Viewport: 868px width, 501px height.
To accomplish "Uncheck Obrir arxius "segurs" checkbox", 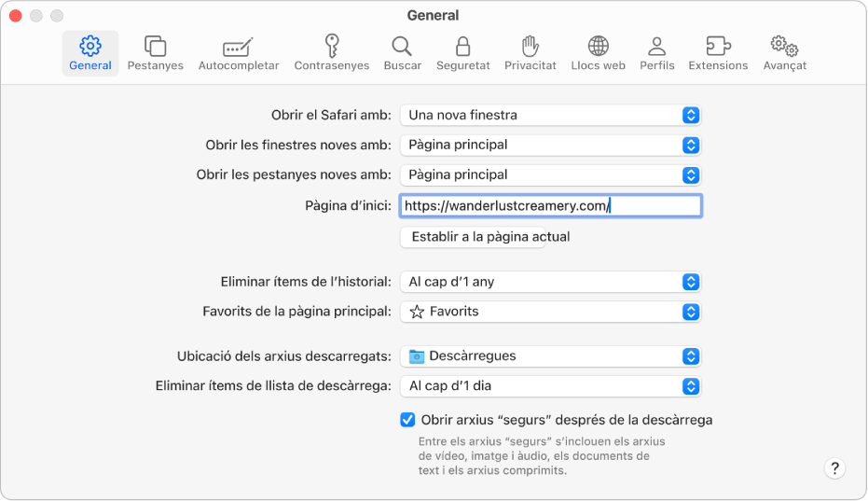I will tap(407, 420).
